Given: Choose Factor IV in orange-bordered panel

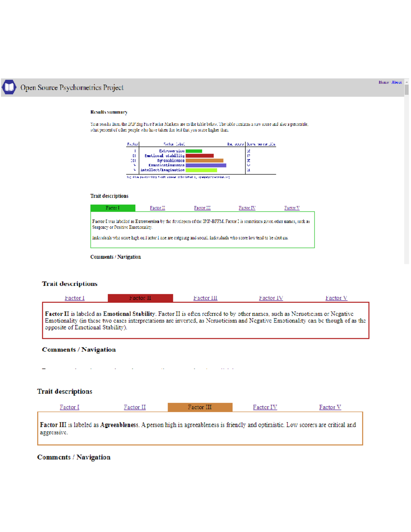Looking at the screenshot, I should [265, 407].
